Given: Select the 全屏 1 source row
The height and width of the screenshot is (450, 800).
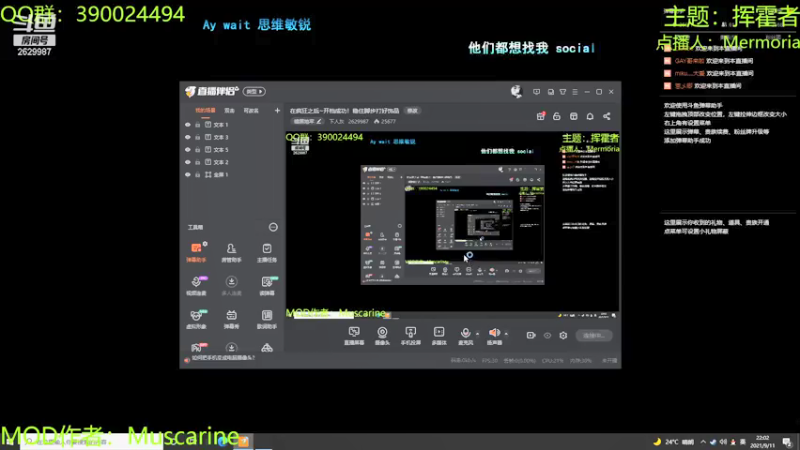Looking at the screenshot, I should pos(232,174).
